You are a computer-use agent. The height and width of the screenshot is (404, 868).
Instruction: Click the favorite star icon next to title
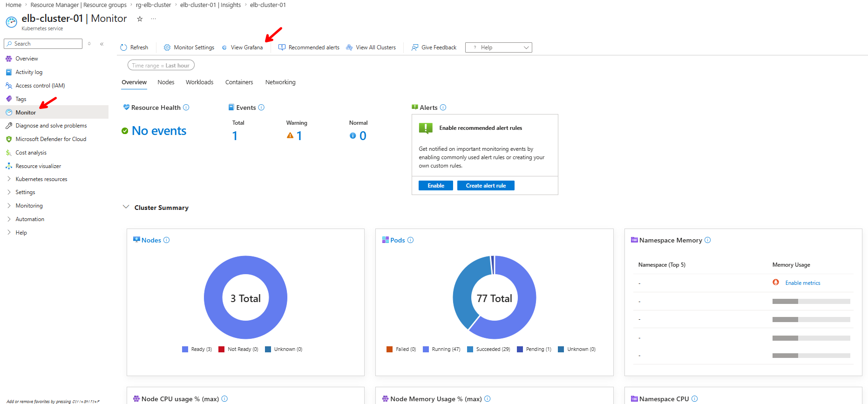tap(140, 19)
